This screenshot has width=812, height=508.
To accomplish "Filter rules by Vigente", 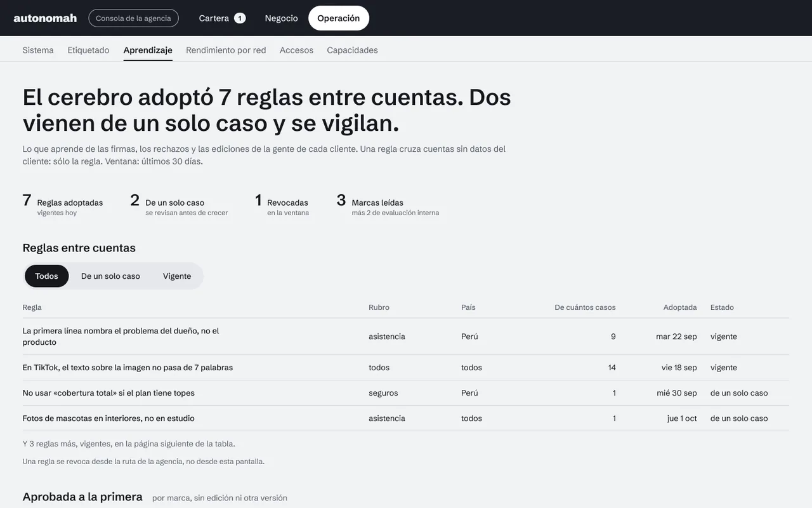I will pos(177,276).
